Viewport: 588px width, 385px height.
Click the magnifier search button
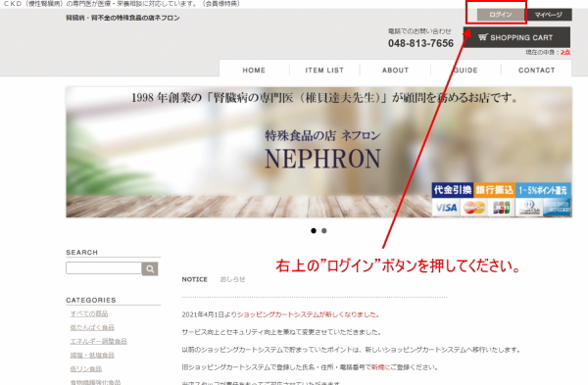[x=150, y=268]
